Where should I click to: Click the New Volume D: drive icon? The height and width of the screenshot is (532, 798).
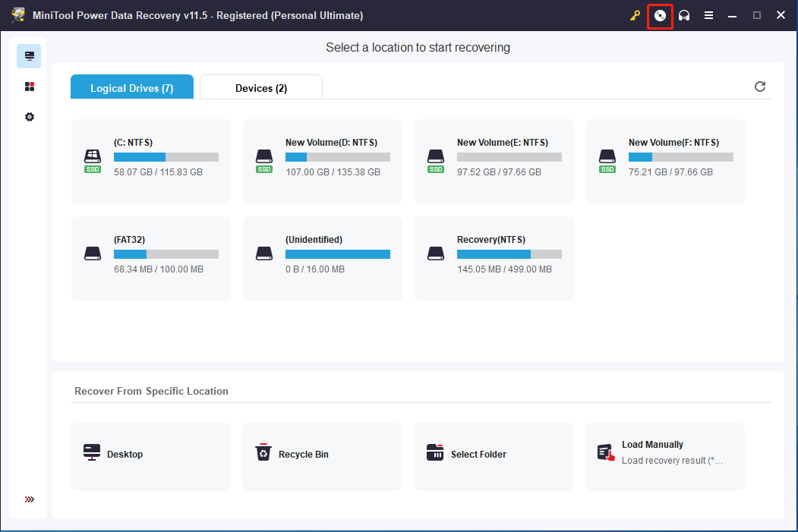tap(264, 161)
